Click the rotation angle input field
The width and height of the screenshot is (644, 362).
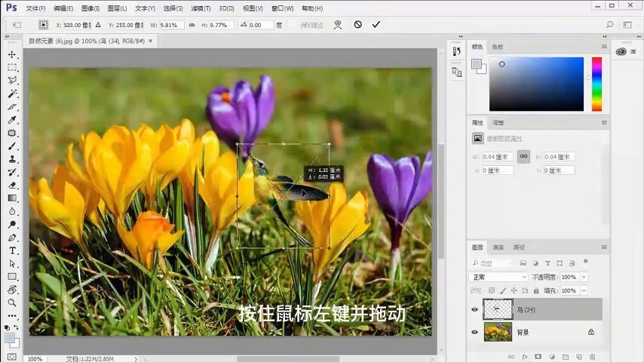coord(260,25)
